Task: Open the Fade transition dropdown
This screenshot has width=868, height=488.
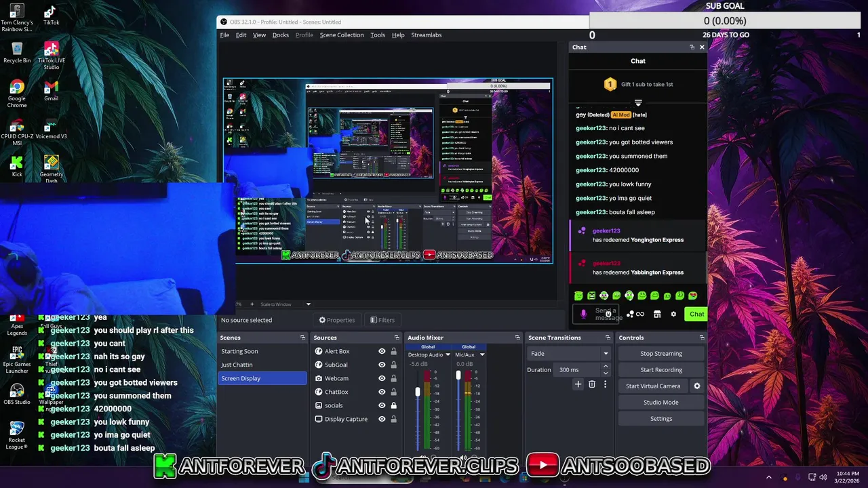Action: pyautogui.click(x=568, y=353)
